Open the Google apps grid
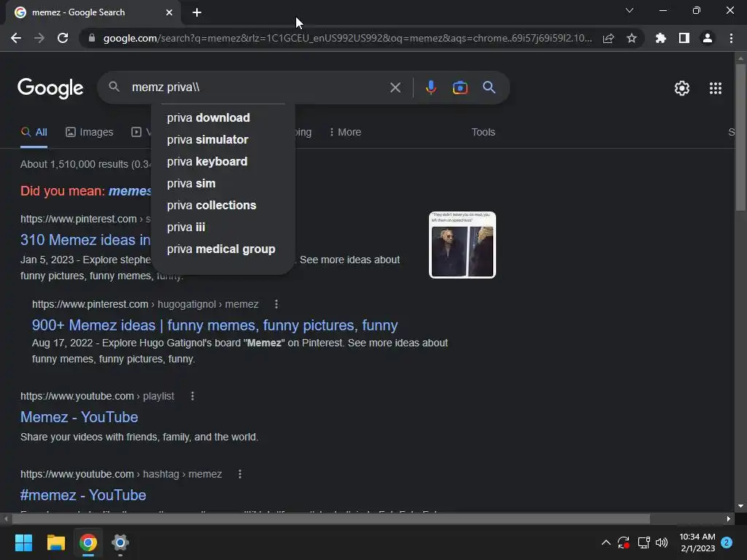Screen dimensions: 747x560 tap(716, 88)
